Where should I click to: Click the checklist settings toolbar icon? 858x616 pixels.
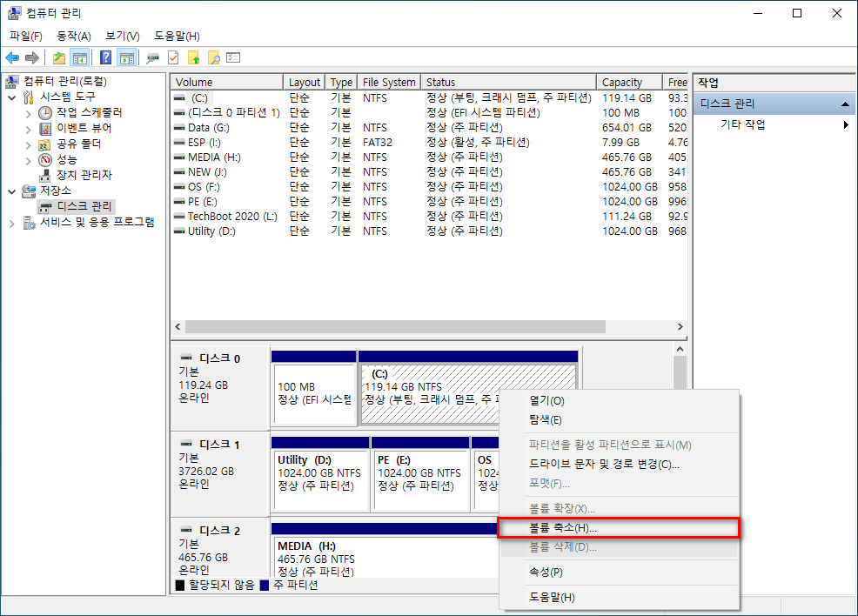[234, 57]
